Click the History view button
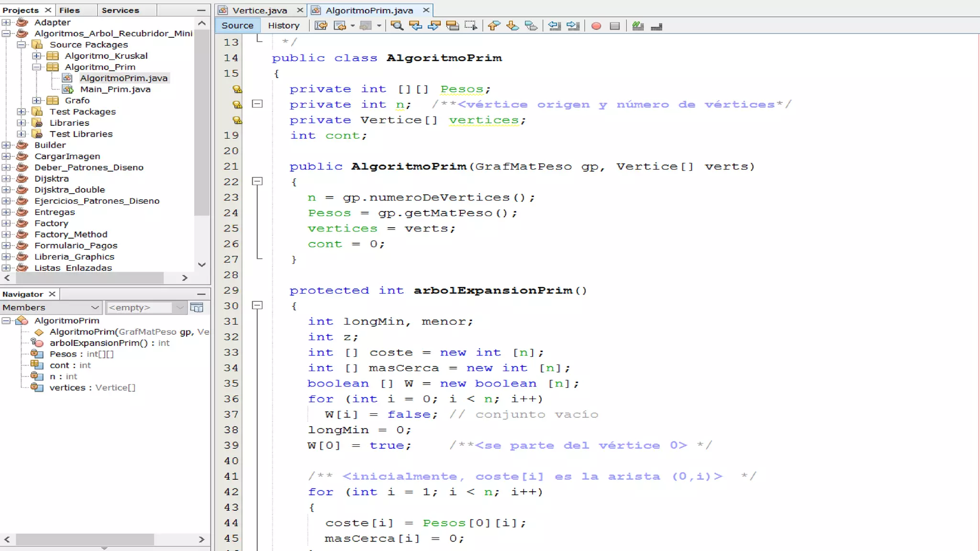Viewport: 980px width, 551px height. 283,26
